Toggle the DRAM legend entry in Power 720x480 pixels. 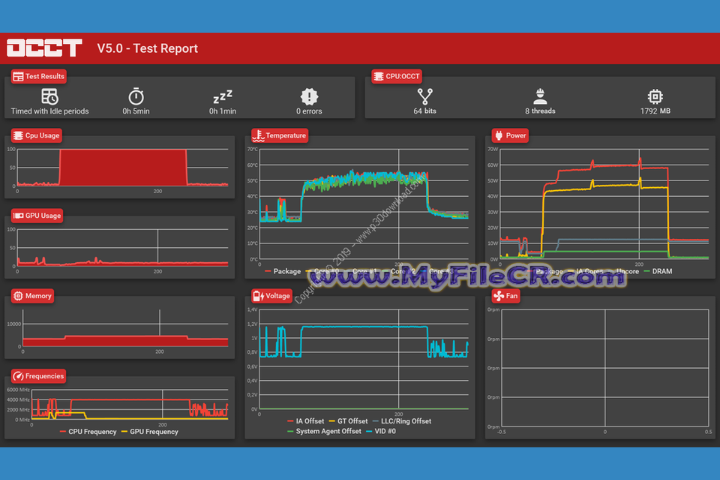pyautogui.click(x=658, y=271)
